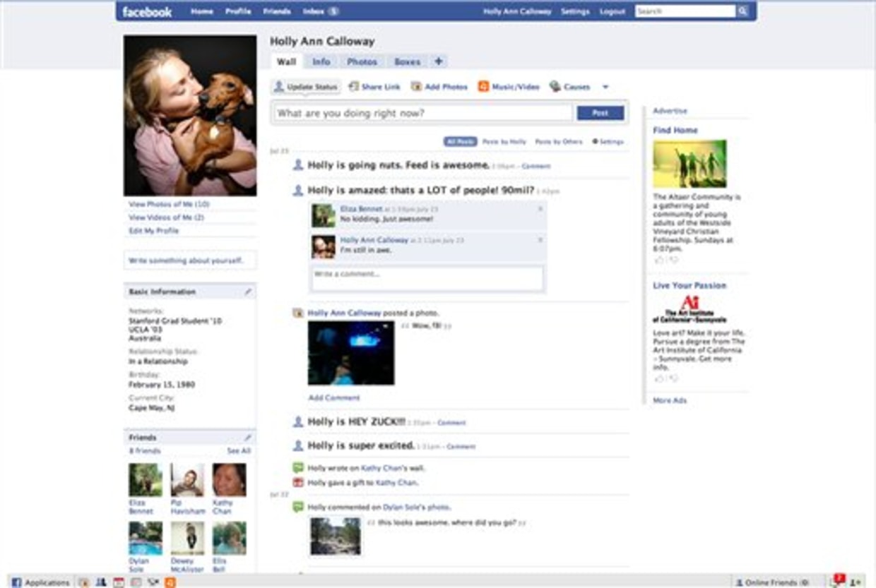This screenshot has width=876, height=588.
Task: Open Kathy Chan's friend photo thumbnail
Action: point(229,480)
